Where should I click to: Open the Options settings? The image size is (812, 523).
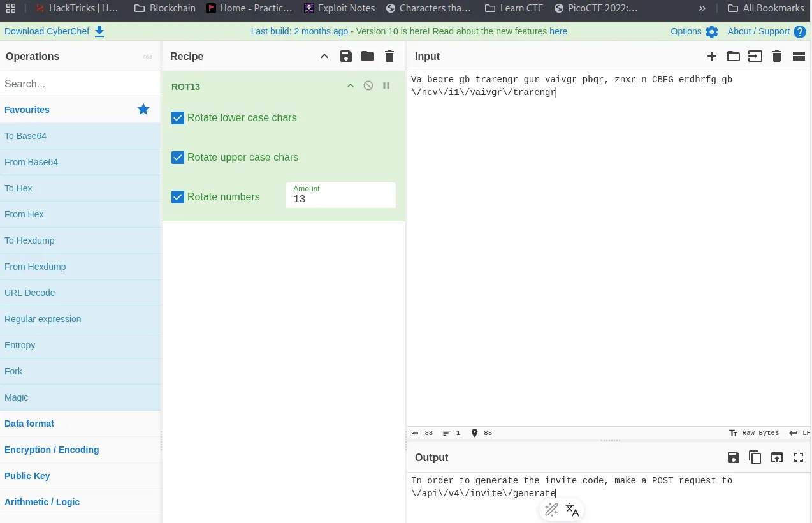click(694, 31)
